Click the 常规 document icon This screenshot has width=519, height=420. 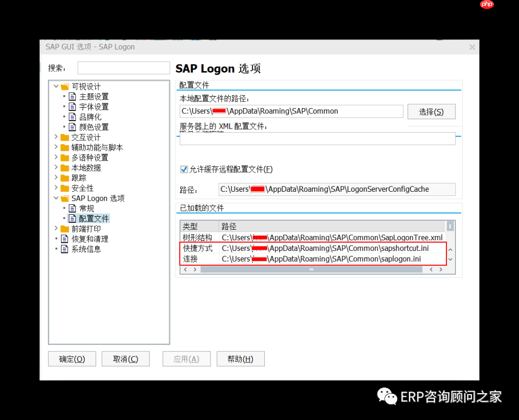(73, 208)
